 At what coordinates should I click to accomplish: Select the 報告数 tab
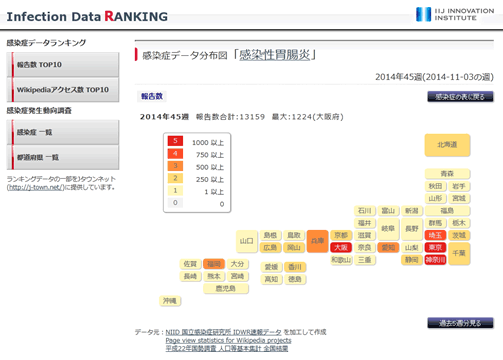point(152,96)
